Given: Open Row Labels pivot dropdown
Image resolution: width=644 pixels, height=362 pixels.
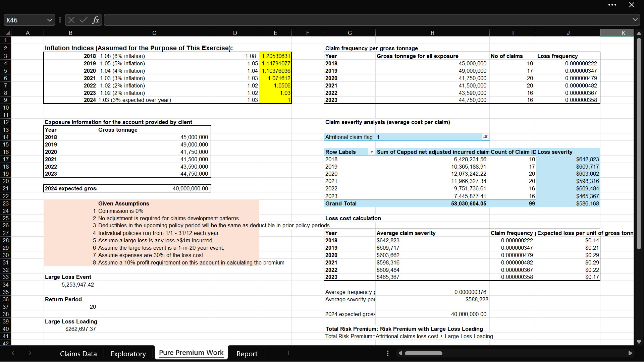Looking at the screenshot, I should tap(371, 152).
